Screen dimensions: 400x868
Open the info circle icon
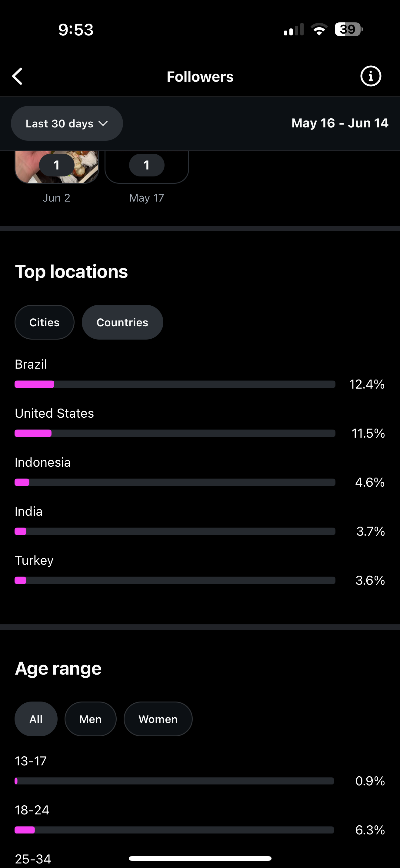[371, 76]
